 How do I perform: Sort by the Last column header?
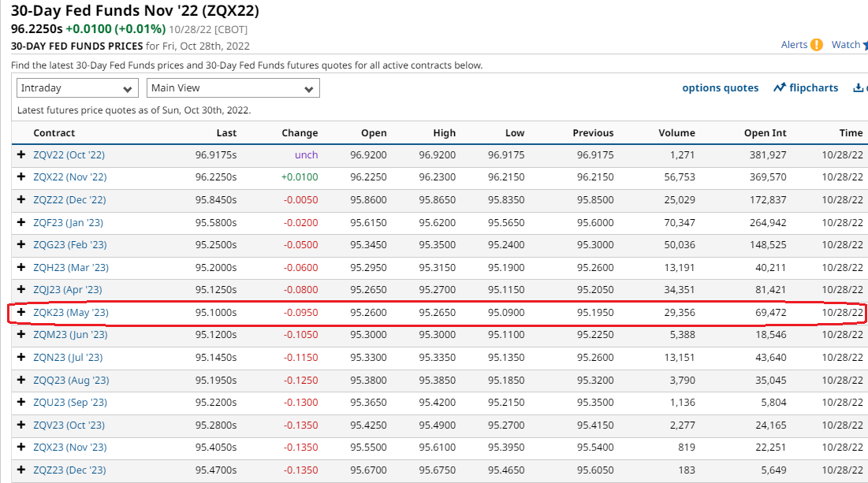click(226, 133)
